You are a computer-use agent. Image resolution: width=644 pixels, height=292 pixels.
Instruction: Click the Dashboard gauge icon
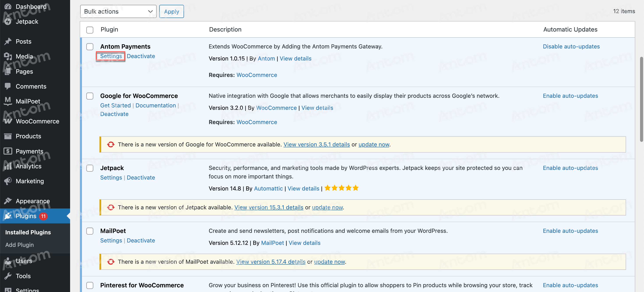point(8,7)
